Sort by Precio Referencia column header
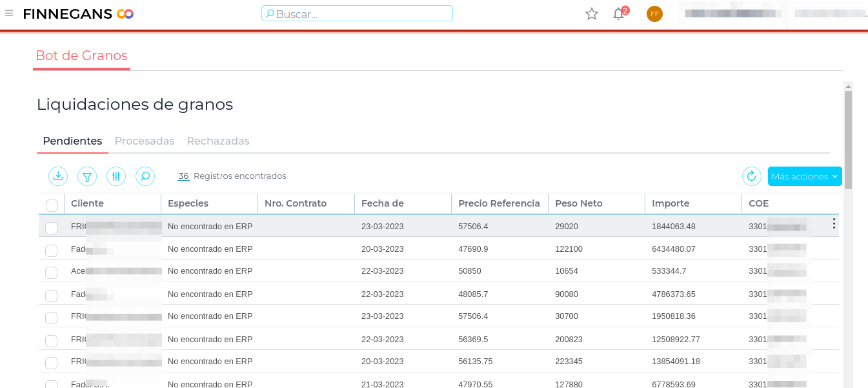Image resolution: width=868 pixels, height=388 pixels. coord(499,203)
